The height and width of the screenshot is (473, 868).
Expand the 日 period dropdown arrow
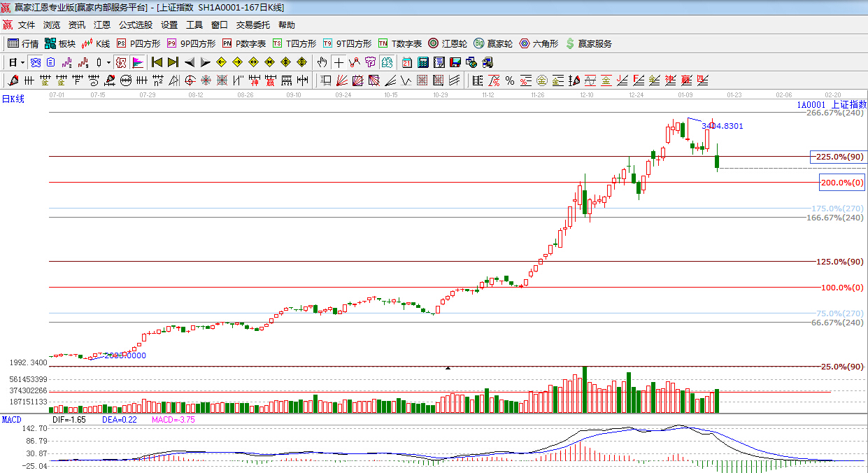22,62
